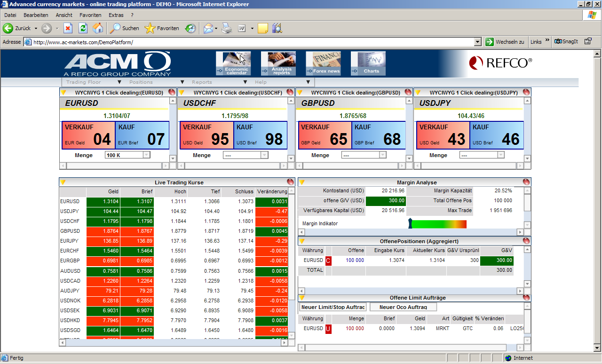
Task: Open the Economic calendar icon
Action: (x=233, y=63)
